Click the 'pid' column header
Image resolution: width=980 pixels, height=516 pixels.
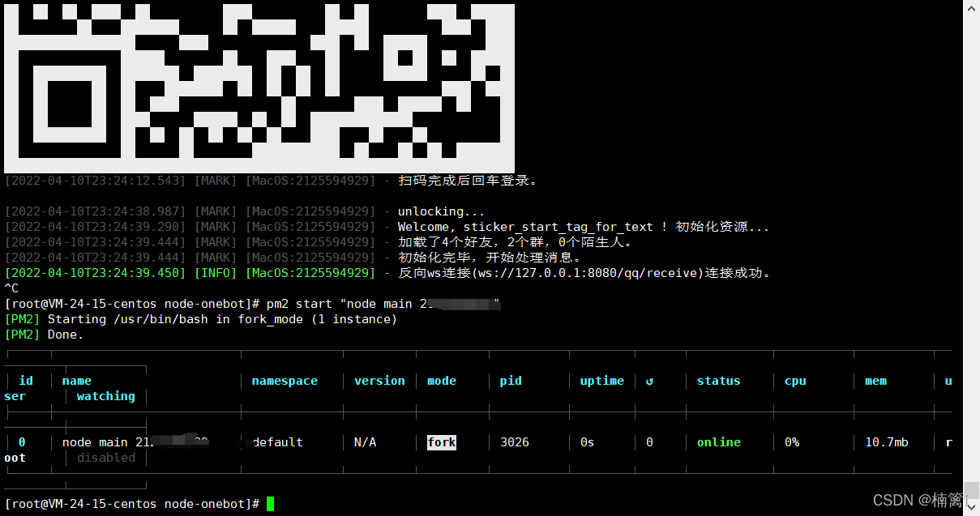[511, 381]
